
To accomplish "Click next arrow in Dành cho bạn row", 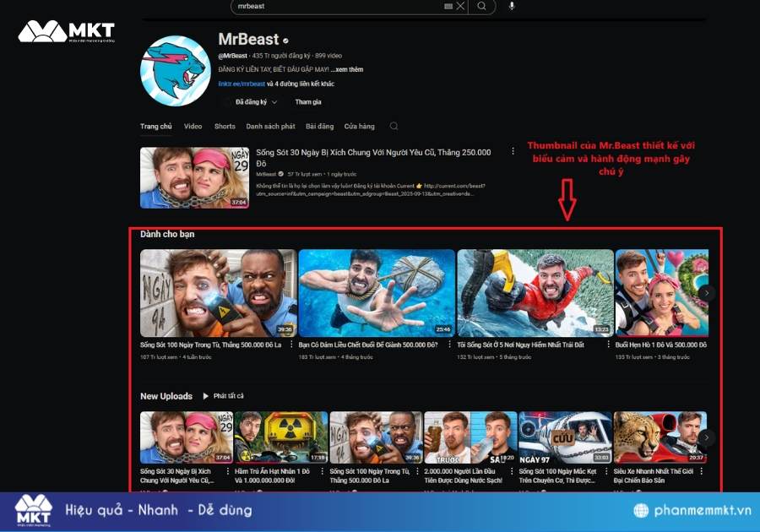I will [707, 293].
